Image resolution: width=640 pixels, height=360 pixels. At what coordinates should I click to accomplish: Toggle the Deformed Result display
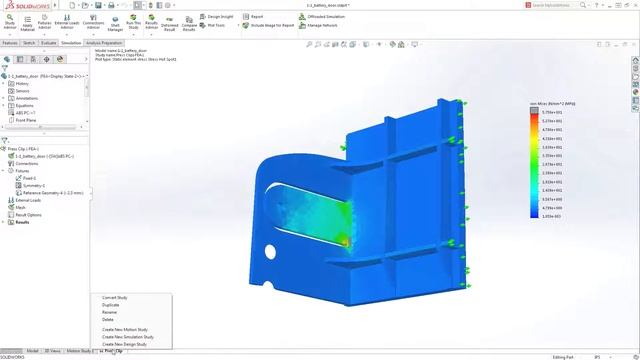pyautogui.click(x=169, y=24)
